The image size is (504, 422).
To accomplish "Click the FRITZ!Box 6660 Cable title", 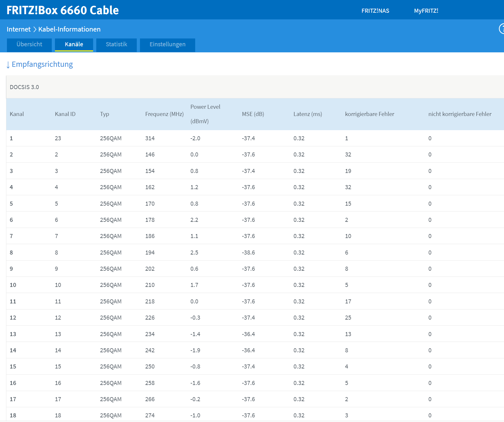I will (63, 10).
